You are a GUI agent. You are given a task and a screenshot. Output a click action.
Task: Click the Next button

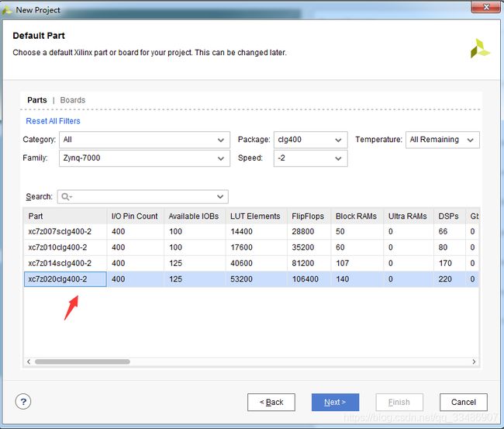click(x=335, y=402)
